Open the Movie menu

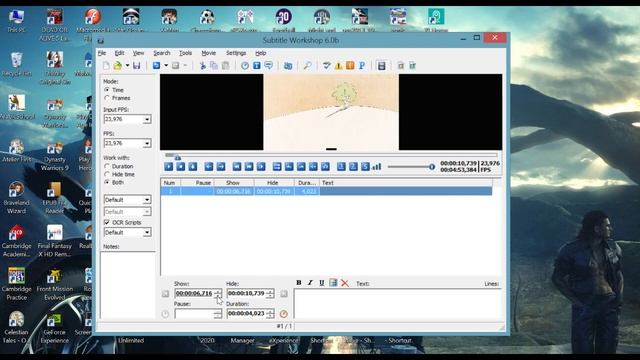click(x=209, y=53)
